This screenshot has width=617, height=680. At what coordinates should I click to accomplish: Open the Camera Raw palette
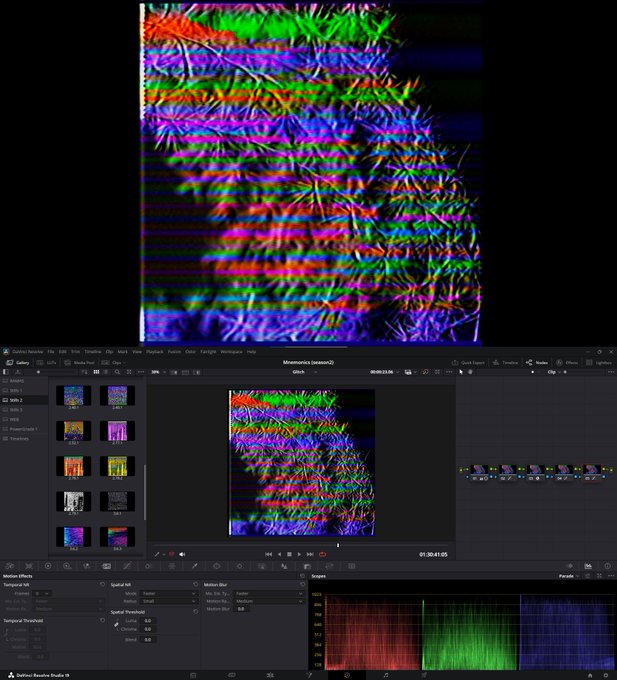click(10, 566)
